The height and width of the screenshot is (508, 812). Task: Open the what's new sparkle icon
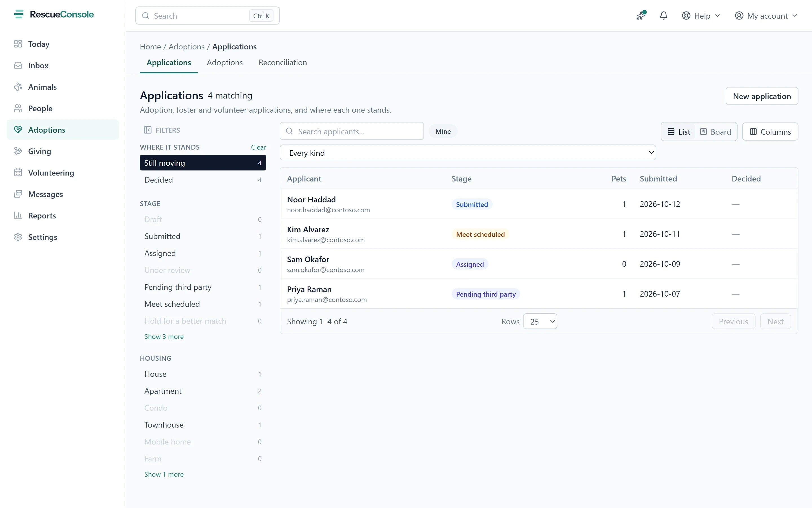click(641, 16)
